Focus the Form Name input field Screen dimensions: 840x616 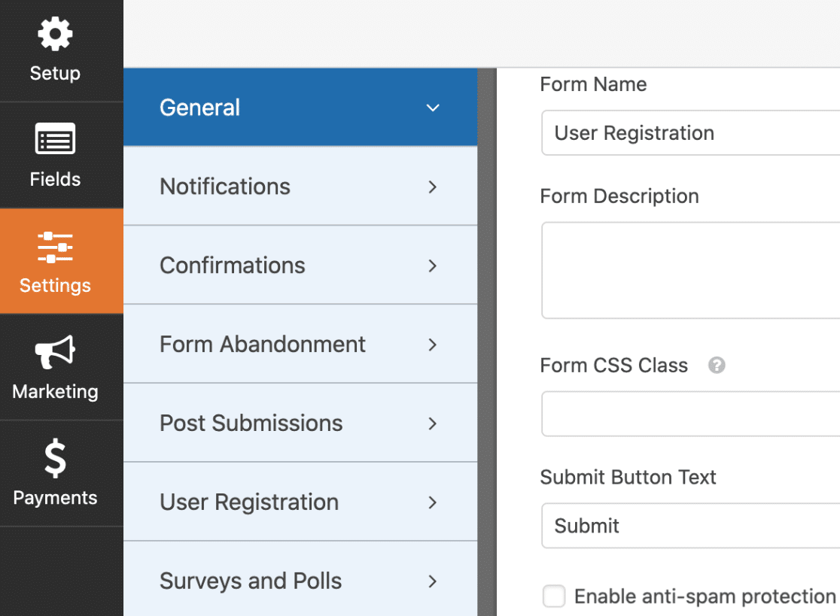pyautogui.click(x=690, y=132)
